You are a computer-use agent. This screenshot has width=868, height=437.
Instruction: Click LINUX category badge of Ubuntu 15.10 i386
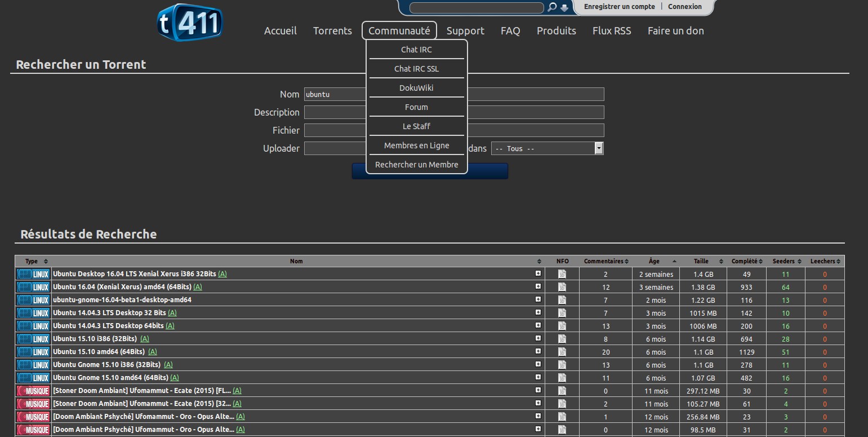(33, 339)
